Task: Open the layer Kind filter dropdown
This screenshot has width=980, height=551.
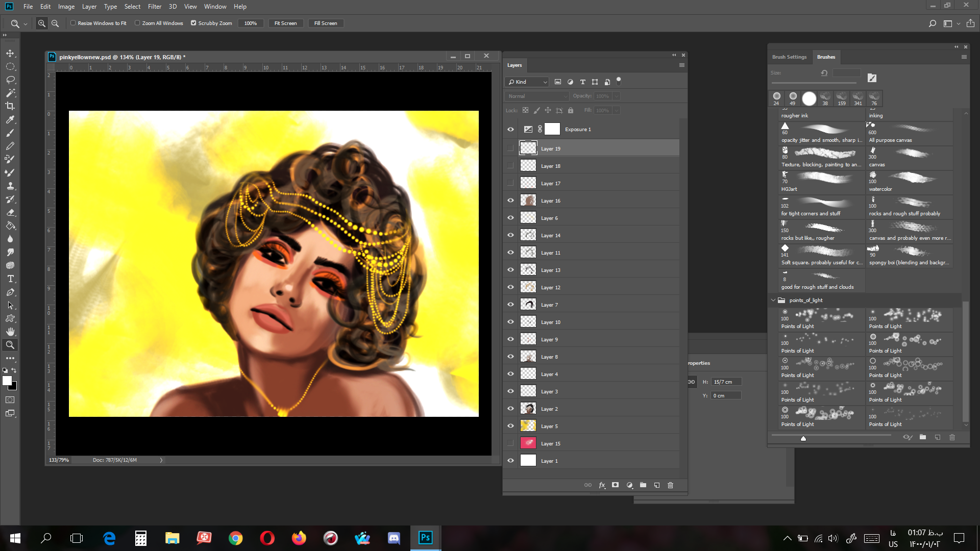Action: click(527, 82)
